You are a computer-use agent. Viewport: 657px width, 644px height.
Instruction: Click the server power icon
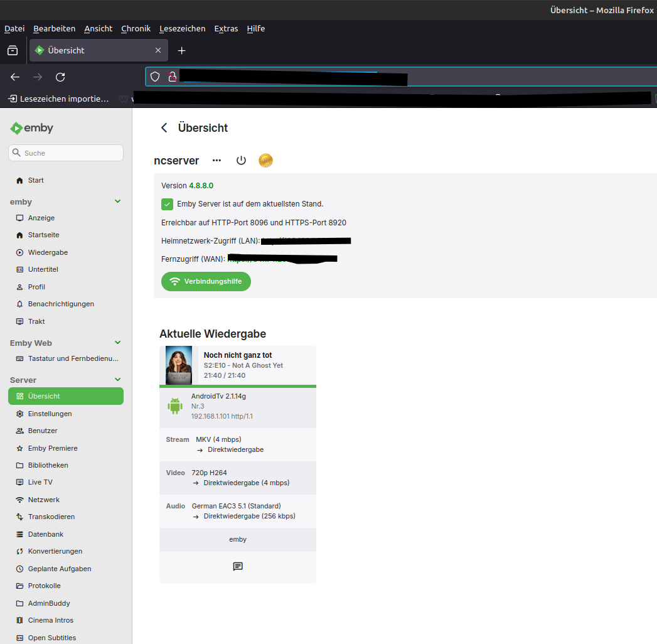(241, 161)
